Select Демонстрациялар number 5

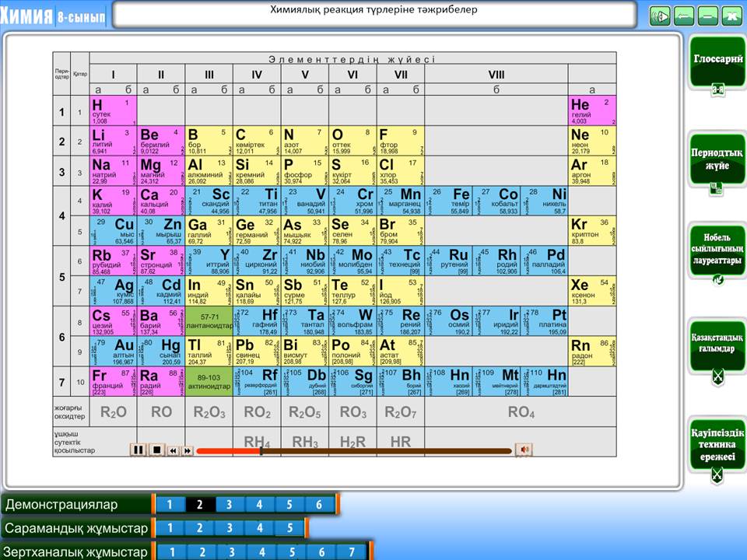coord(289,504)
